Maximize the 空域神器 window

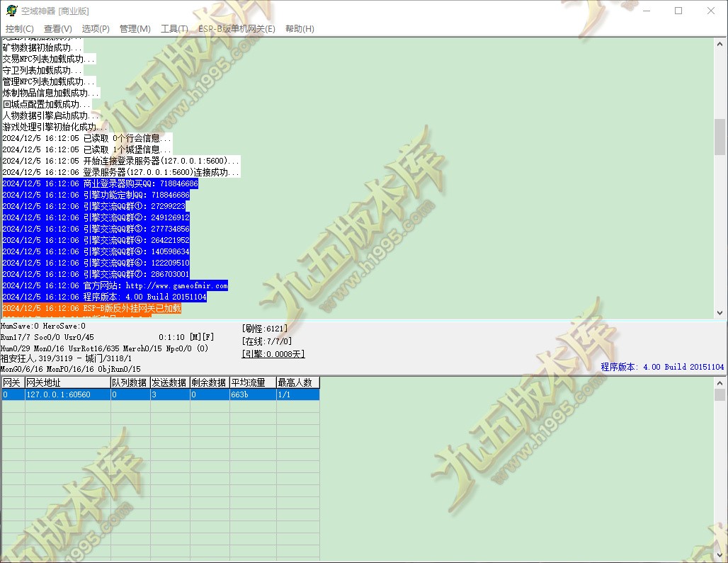pos(678,11)
